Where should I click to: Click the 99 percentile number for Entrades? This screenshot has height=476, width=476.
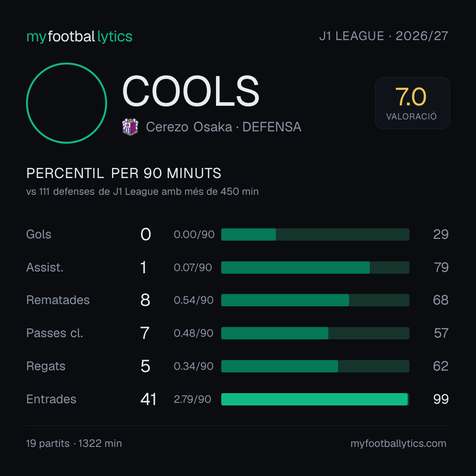pos(441,399)
